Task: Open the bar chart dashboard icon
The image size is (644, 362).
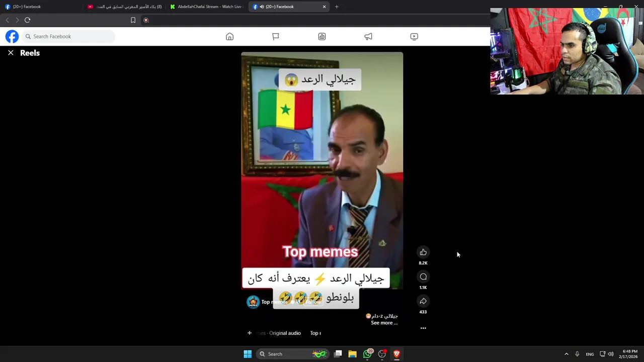Action: click(322, 36)
